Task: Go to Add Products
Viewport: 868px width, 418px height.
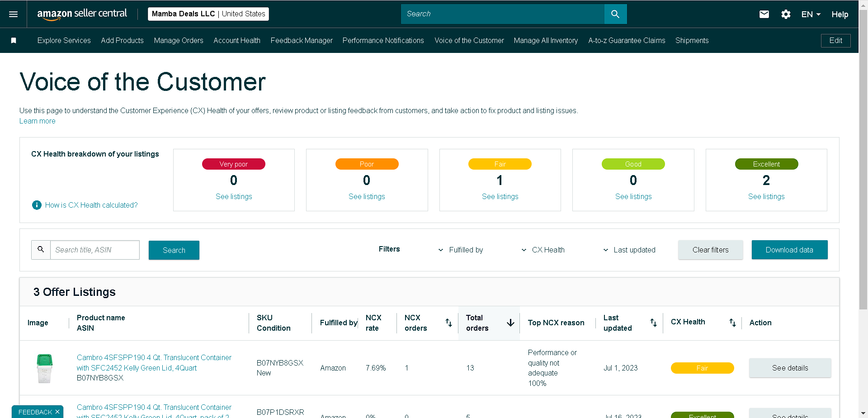Action: (x=123, y=40)
